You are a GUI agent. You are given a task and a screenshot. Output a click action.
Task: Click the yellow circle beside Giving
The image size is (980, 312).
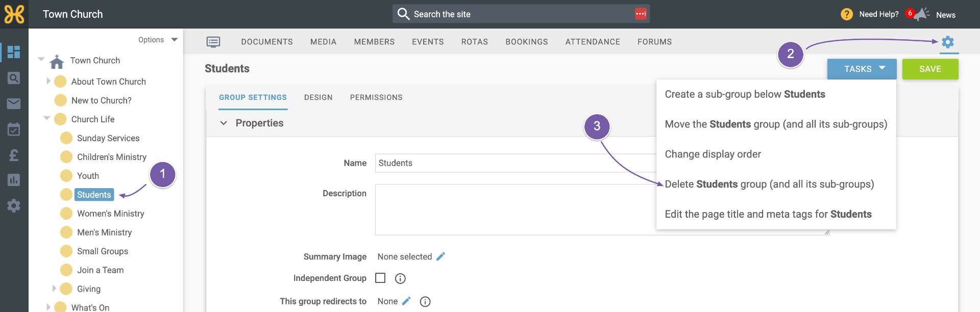66,289
